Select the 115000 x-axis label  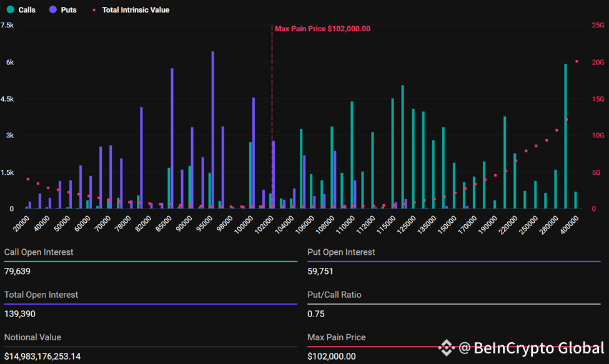(387, 225)
